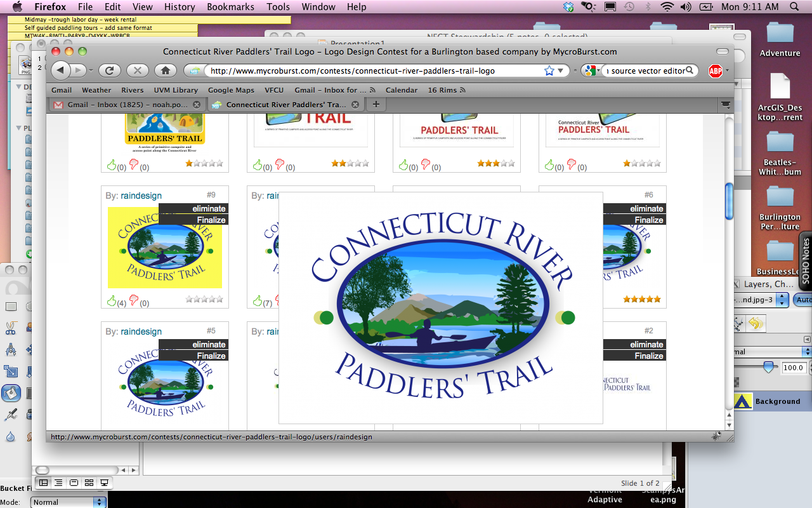Go back with the Firefox back arrow
The height and width of the screenshot is (508, 812).
(x=61, y=70)
